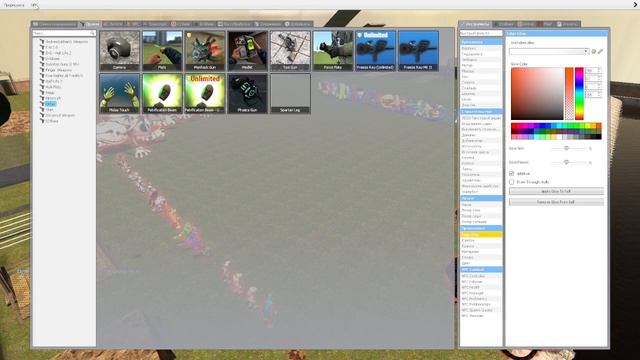Select the highlighted Other weapon category

(x=50, y=104)
